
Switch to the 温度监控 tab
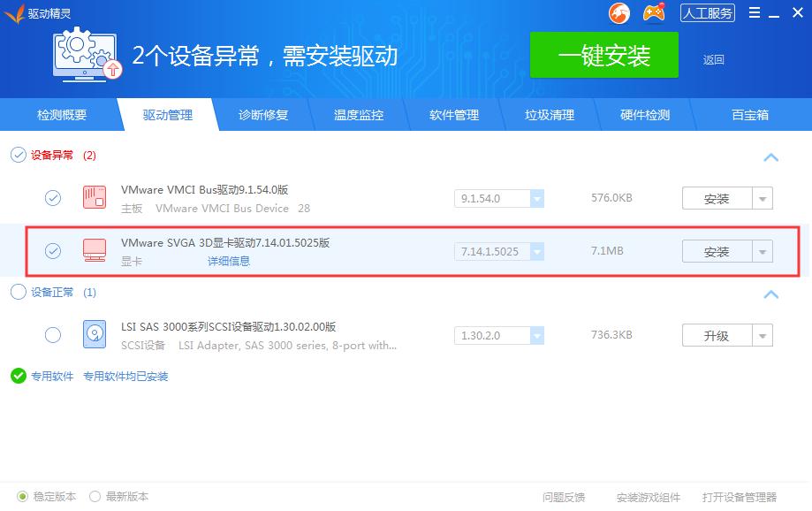pos(358,114)
